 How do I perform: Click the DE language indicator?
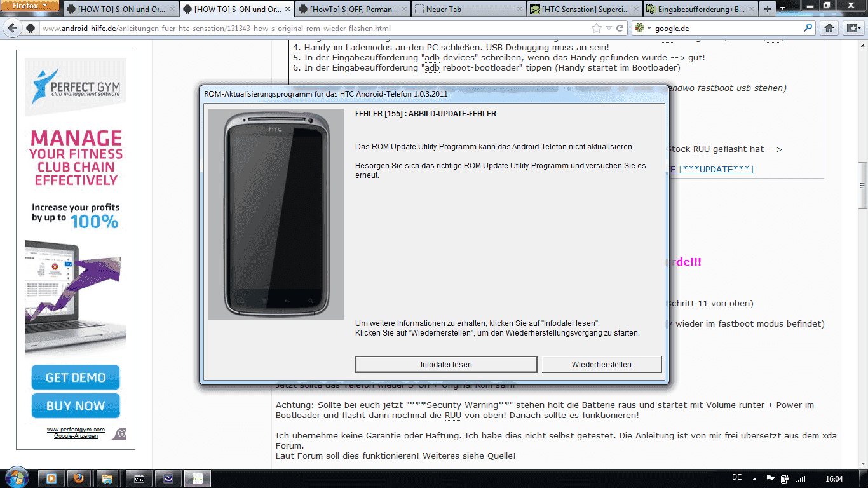(737, 478)
